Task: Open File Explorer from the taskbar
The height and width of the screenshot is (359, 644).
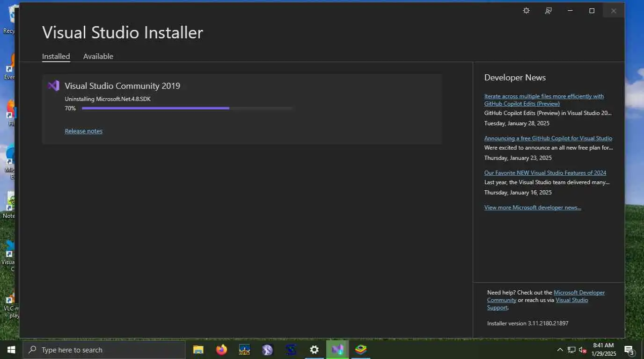Action: pyautogui.click(x=198, y=350)
